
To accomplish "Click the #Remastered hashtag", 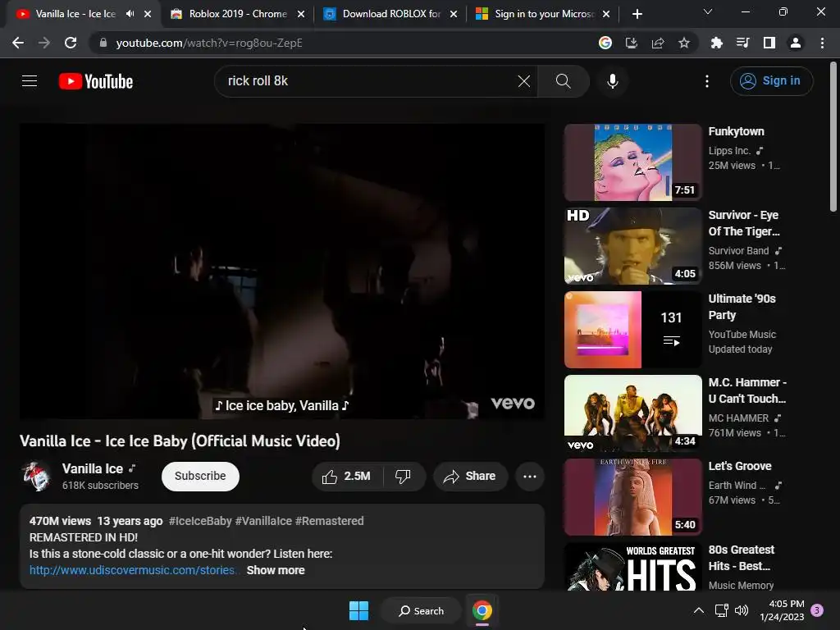I will click(330, 521).
